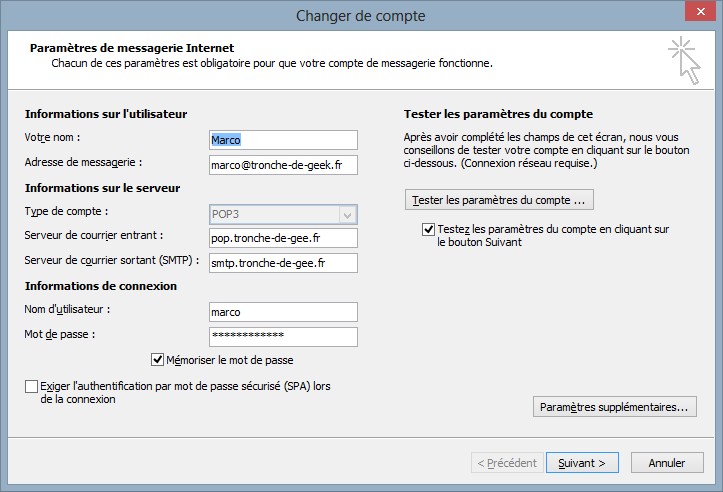Click the Mot de passe field

pos(283,337)
